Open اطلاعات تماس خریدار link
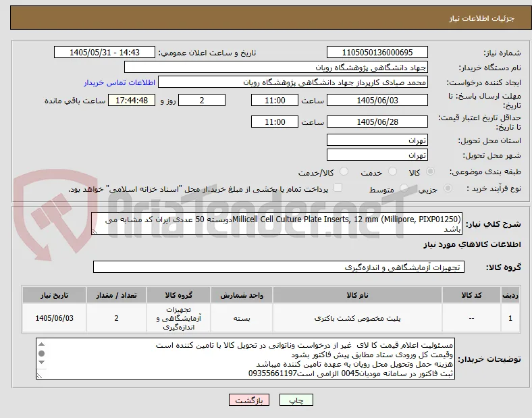Screen dimensions: 532x418 pos(119,82)
